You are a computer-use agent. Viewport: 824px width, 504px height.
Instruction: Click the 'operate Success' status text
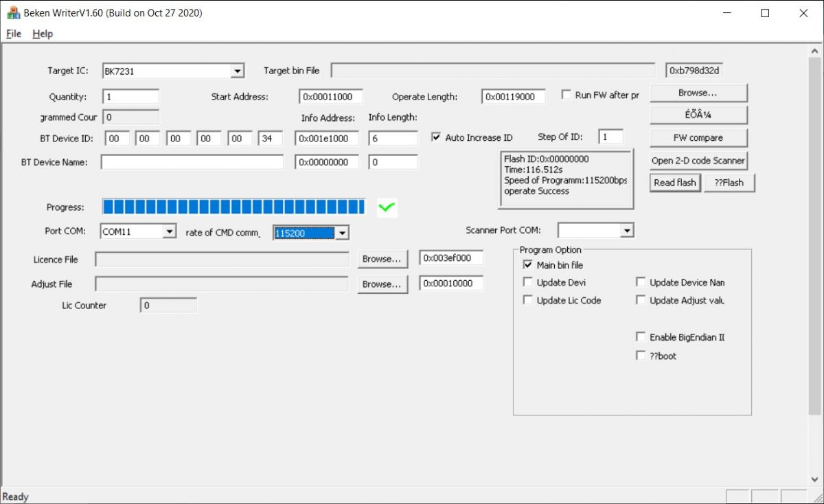point(537,191)
